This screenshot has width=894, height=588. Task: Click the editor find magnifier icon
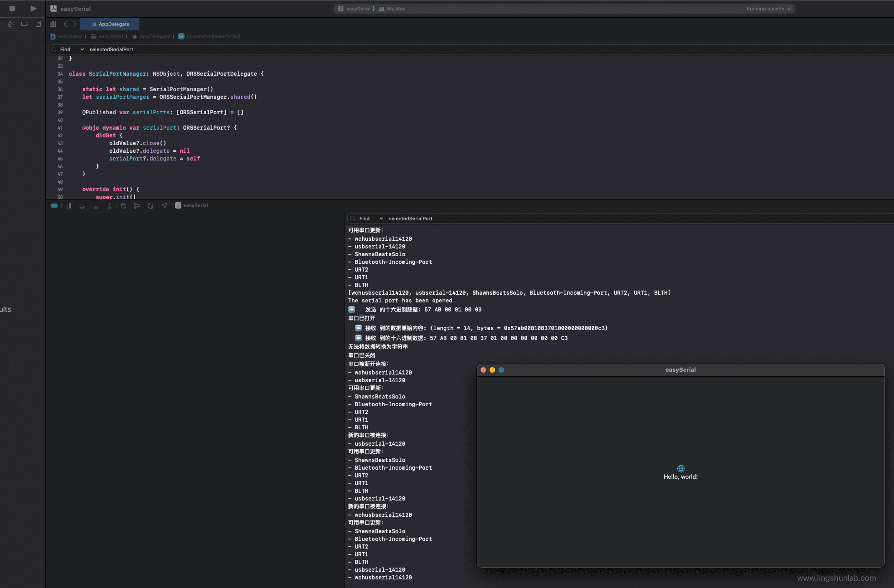[x=53, y=49]
